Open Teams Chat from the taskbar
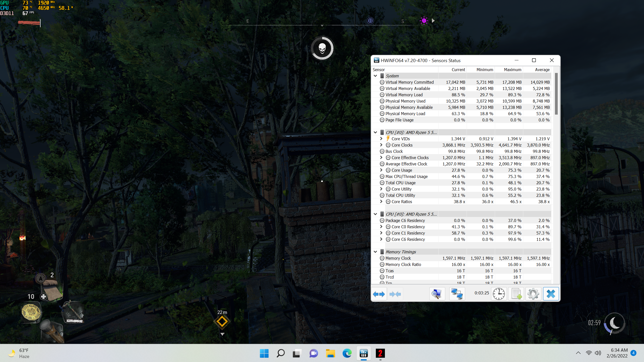Image resolution: width=644 pixels, height=362 pixels. tap(313, 353)
